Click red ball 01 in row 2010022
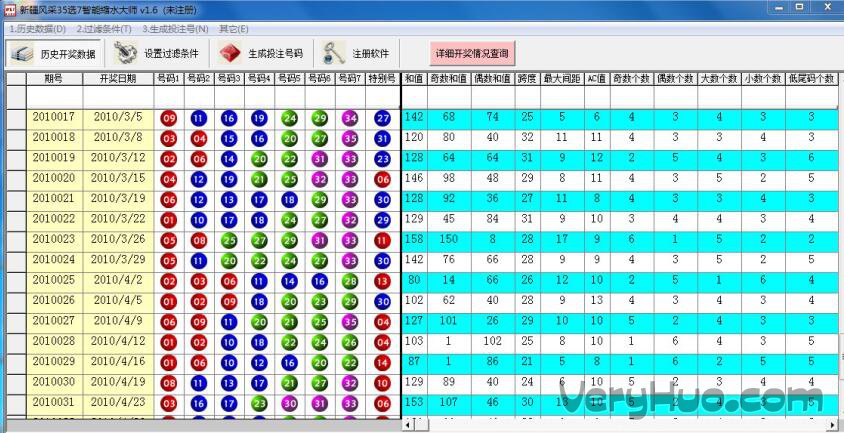Viewport: 844px width, 433px height. (x=168, y=221)
